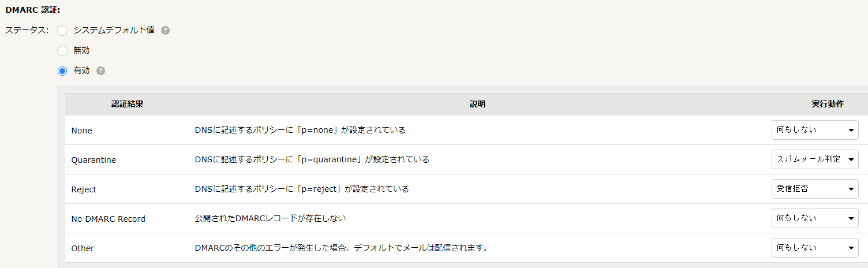Image resolution: width=868 pixels, height=268 pixels.
Task: Open action dropdown for No DMARC Record
Action: (x=815, y=218)
